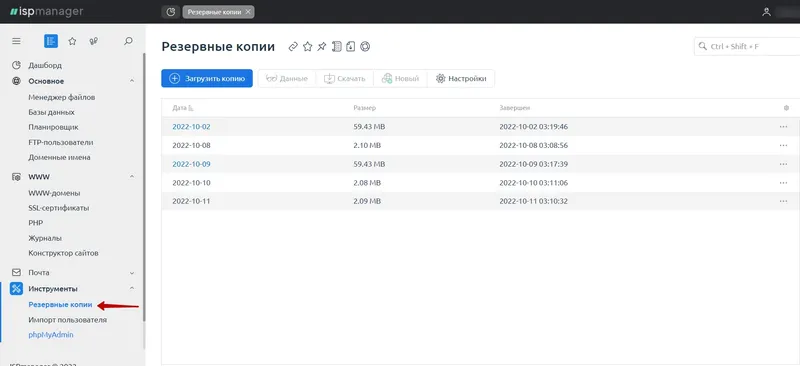Open the pinned items sidebar icon
800x366 pixels.
pyautogui.click(x=93, y=41)
